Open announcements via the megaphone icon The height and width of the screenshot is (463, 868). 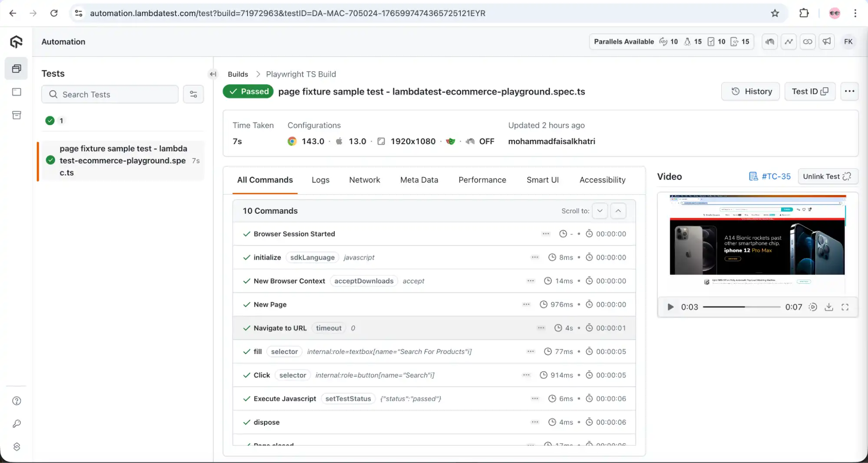[827, 42]
